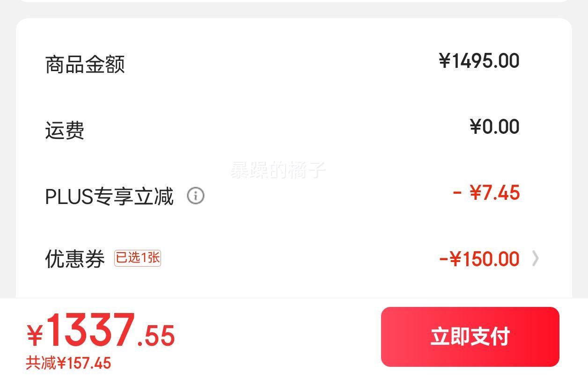Screen dimensions: 588x386
Task: Select the 已选1张 coupon tag
Action: pyautogui.click(x=138, y=258)
